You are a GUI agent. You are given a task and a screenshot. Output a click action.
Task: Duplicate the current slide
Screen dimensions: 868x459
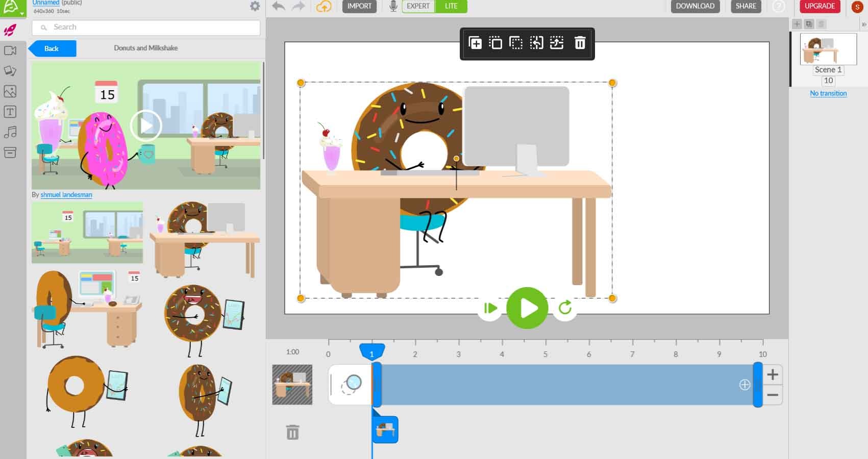[x=809, y=24]
